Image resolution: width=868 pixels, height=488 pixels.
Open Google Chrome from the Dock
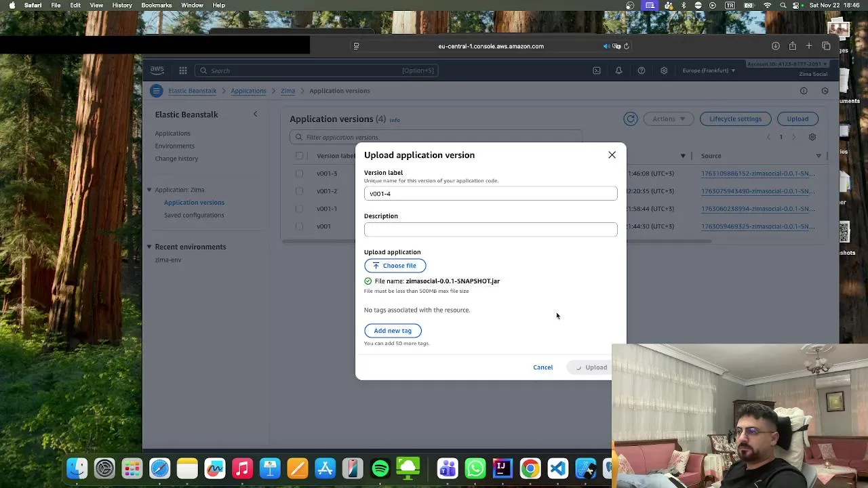530,468
